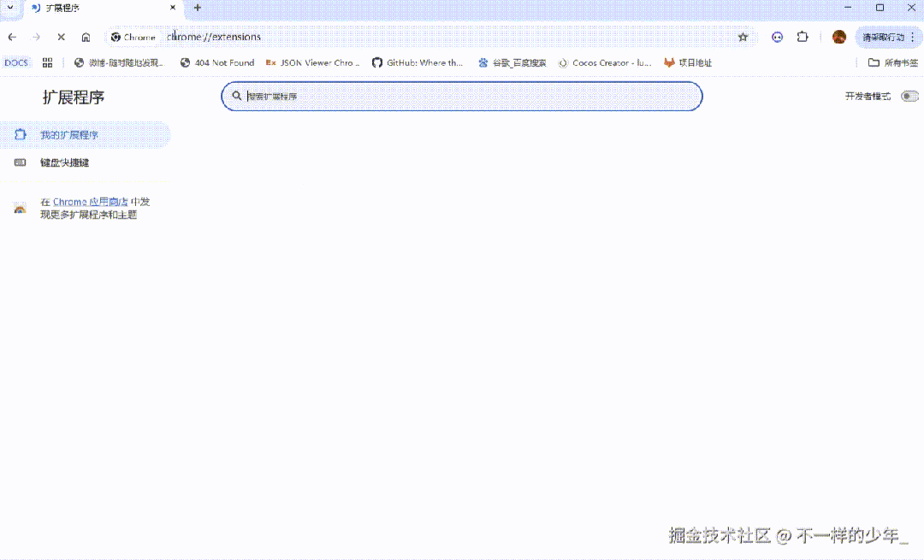Open the Chrome 应用商店 link
Viewport: 924px width, 560px height.
(90, 202)
